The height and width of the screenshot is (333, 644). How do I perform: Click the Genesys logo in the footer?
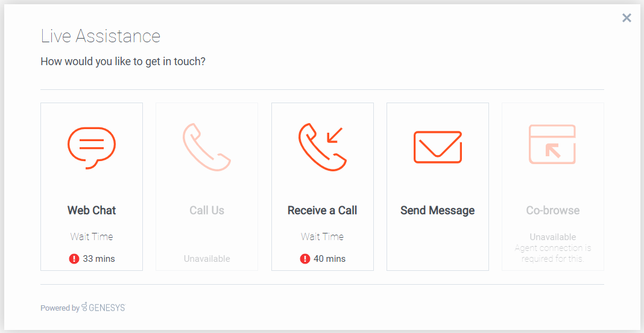coord(104,308)
